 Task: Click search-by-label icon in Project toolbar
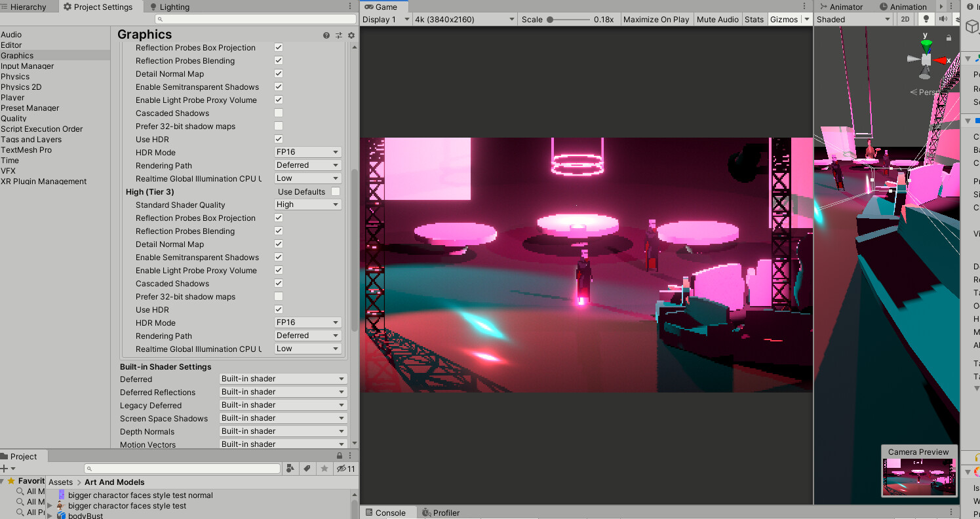point(306,469)
